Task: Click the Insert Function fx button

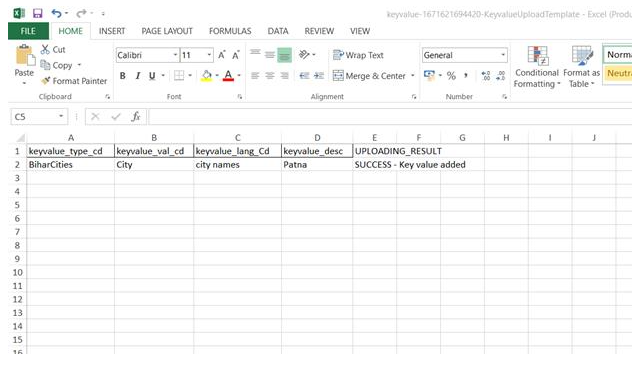Action: pos(136,117)
